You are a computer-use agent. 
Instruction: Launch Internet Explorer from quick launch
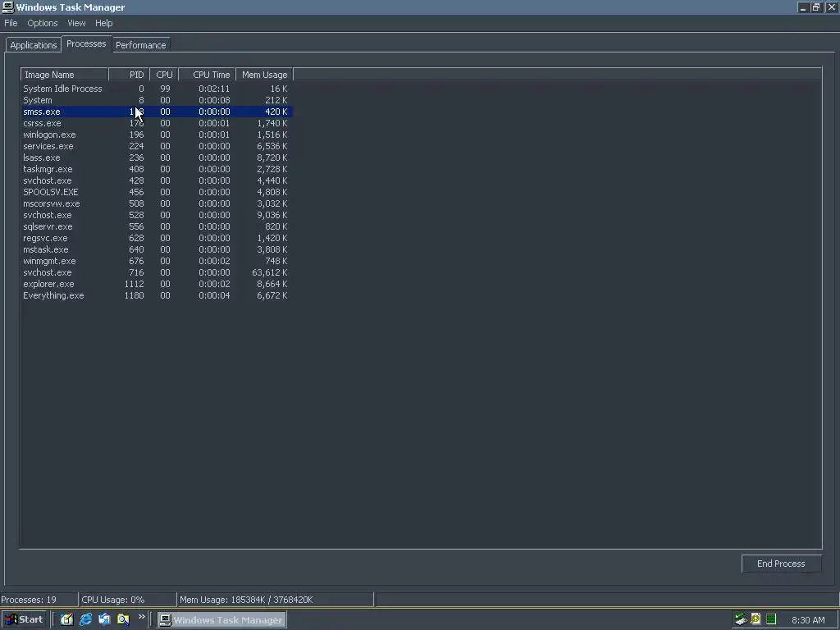pyautogui.click(x=85, y=620)
